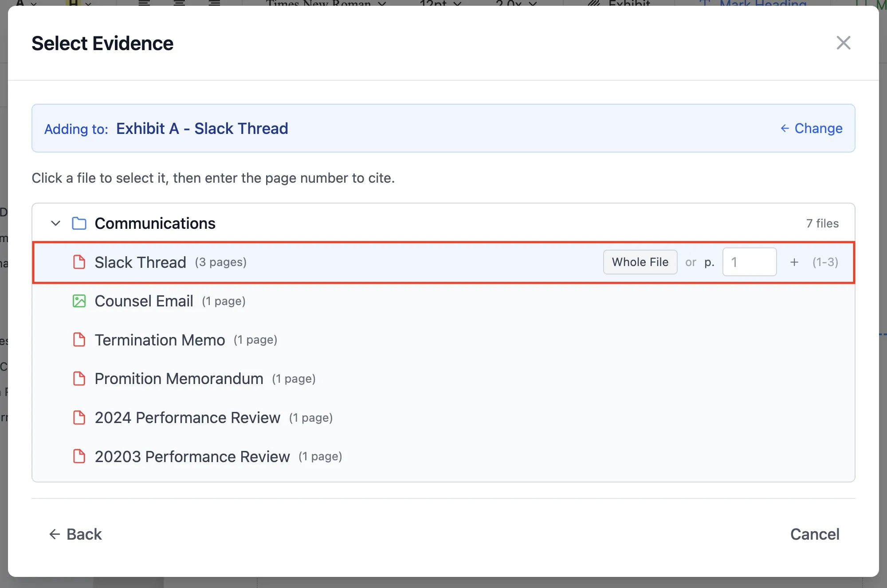The width and height of the screenshot is (887, 588).
Task: Click the 'Exhibit A - Slack Thread' label
Action: (x=202, y=129)
